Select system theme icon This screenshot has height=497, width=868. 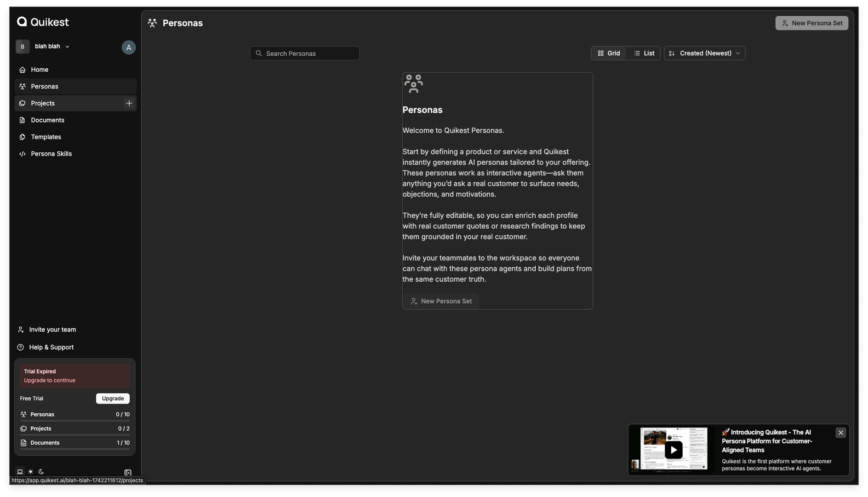(20, 472)
